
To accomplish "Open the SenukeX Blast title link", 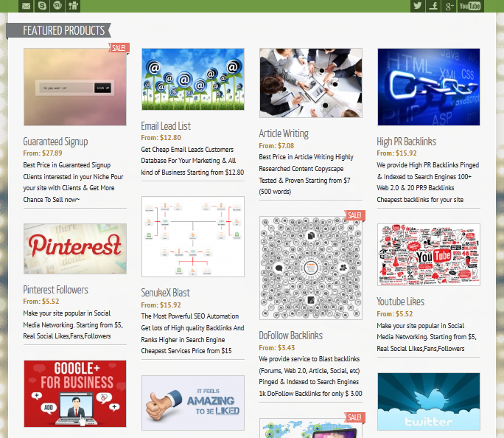I will coord(166,293).
